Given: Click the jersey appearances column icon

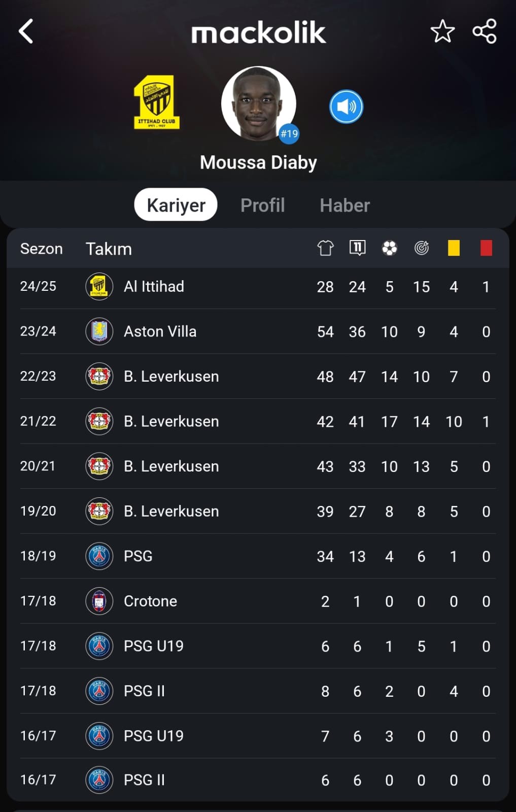Looking at the screenshot, I should coord(325,248).
